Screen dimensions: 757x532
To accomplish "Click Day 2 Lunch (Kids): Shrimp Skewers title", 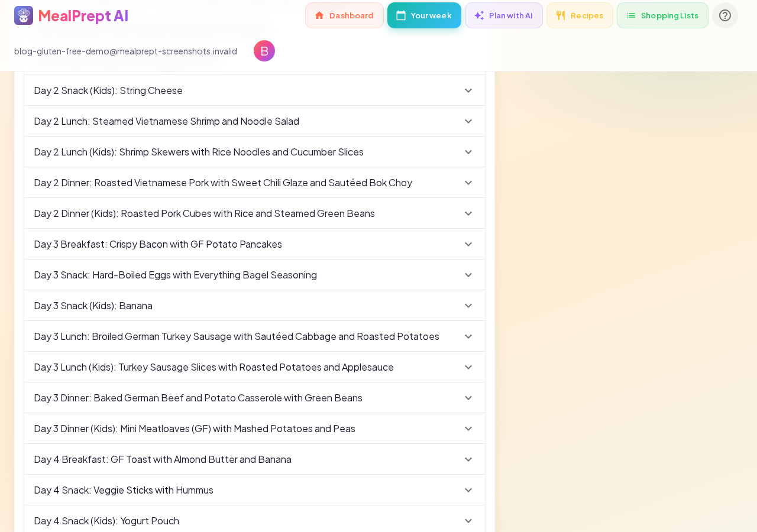I will (199, 152).
